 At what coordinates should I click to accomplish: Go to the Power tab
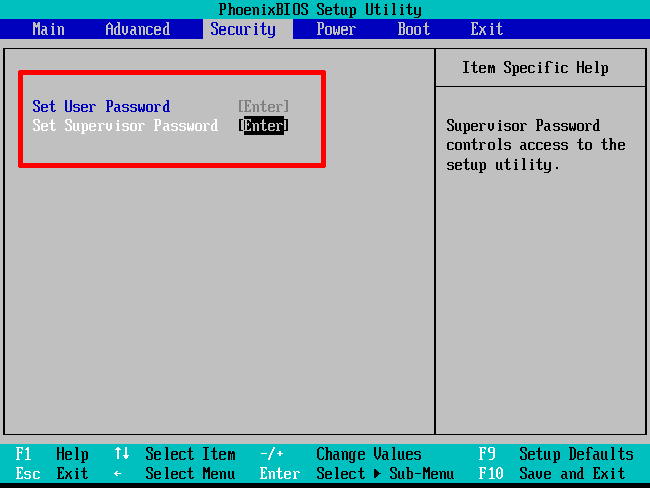click(336, 29)
